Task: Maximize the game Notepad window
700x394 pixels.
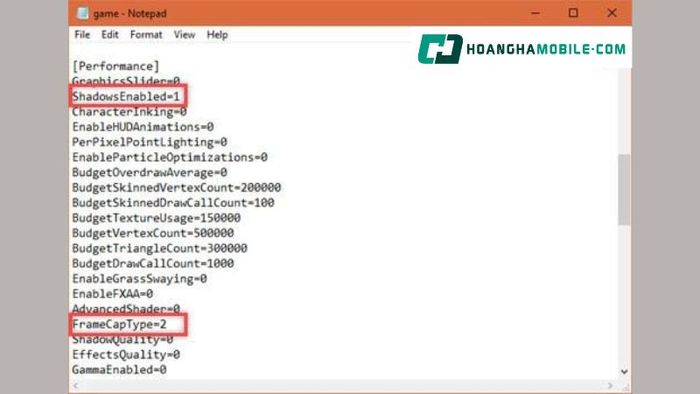Action: (573, 13)
